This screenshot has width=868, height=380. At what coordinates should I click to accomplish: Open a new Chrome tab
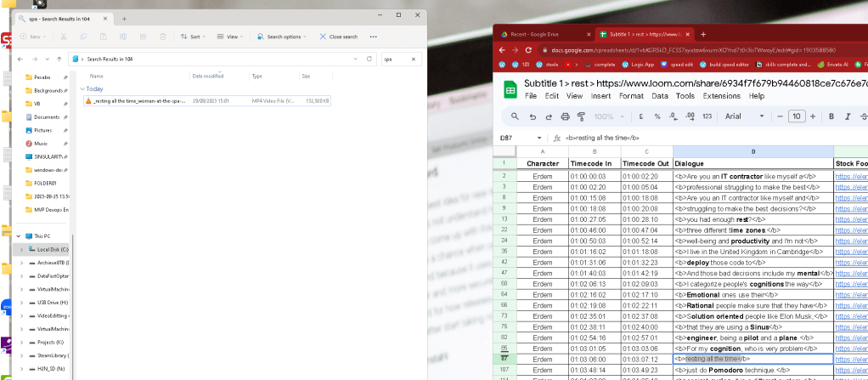point(703,34)
